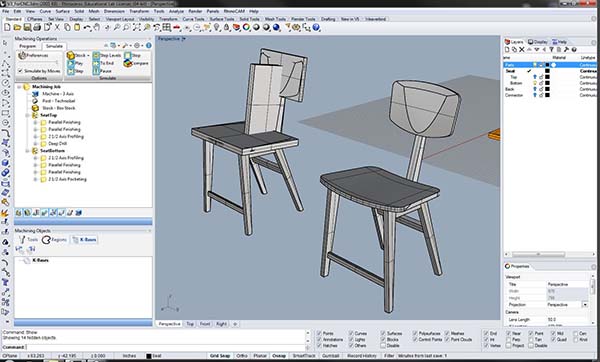This screenshot has width=600, height=362.
Task: Click the Compare icon
Action: click(136, 64)
